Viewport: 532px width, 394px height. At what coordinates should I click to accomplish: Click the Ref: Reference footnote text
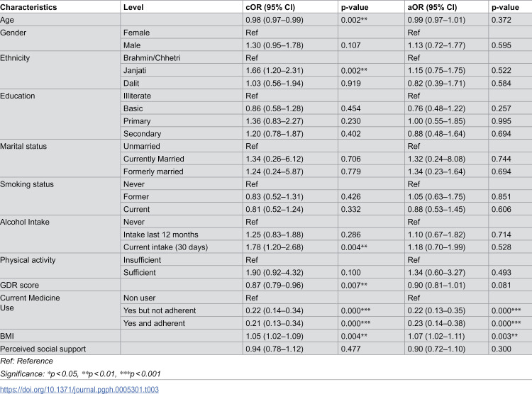tap(26, 361)
